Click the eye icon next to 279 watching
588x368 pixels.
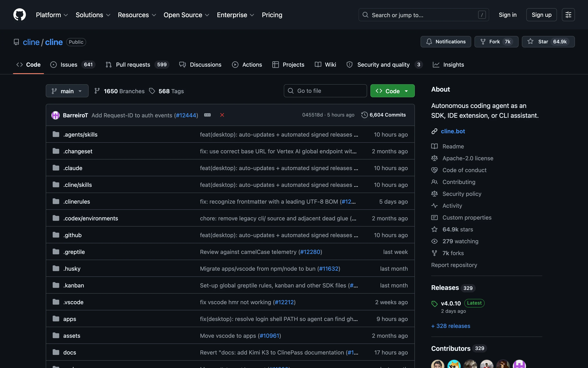tap(434, 241)
